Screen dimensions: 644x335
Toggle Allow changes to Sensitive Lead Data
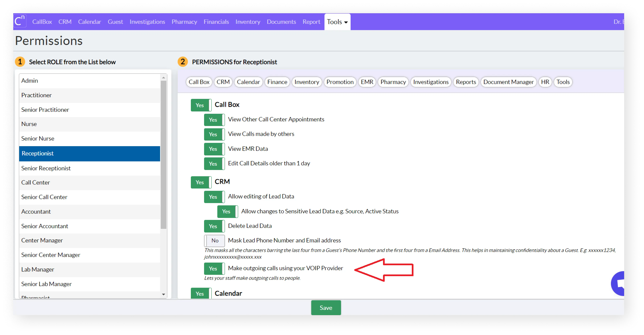pos(228,211)
